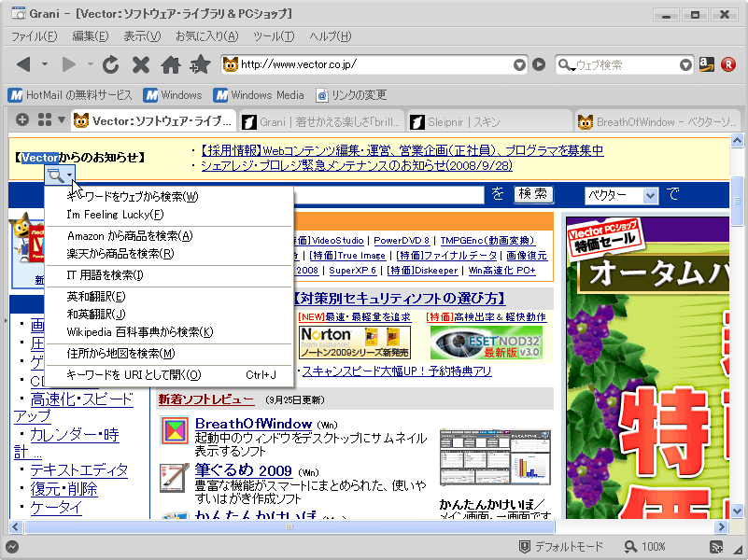
Task: Click the web search magnifier icon
Action: tap(565, 64)
